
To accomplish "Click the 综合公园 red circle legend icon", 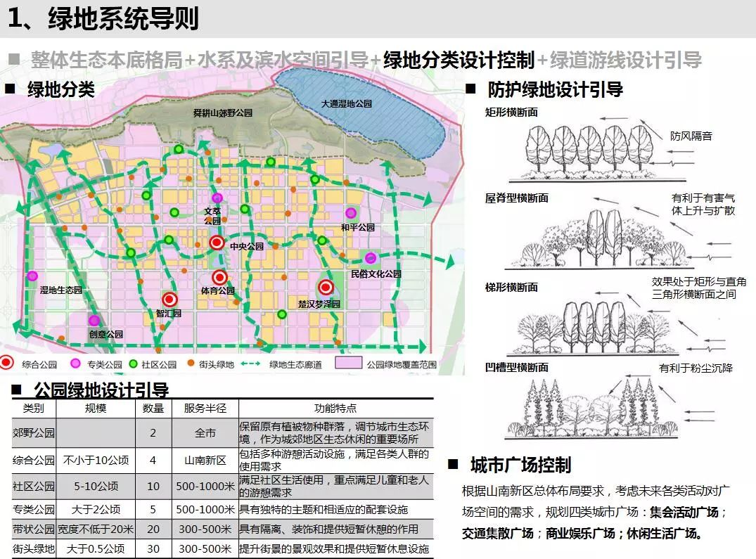I will (x=7, y=362).
